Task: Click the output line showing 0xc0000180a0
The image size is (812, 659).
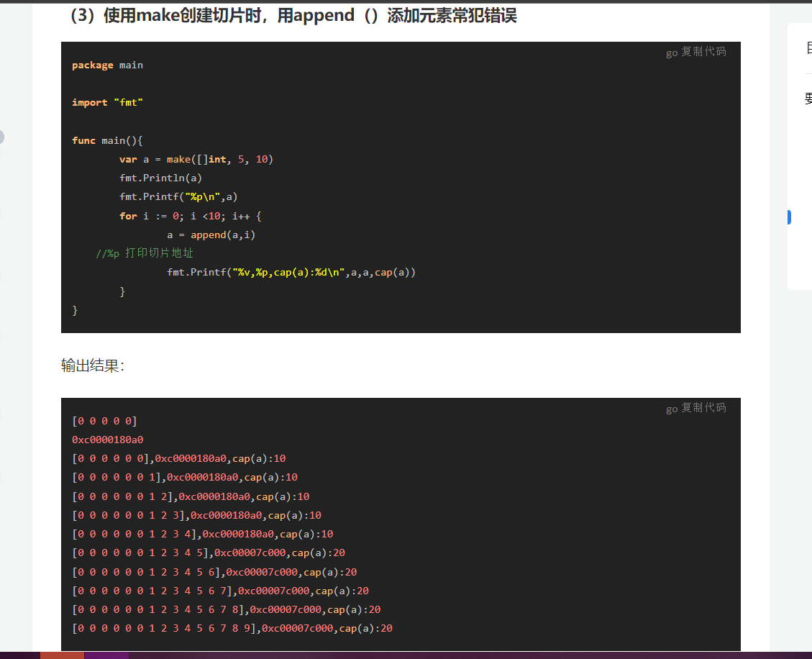Action: (107, 439)
